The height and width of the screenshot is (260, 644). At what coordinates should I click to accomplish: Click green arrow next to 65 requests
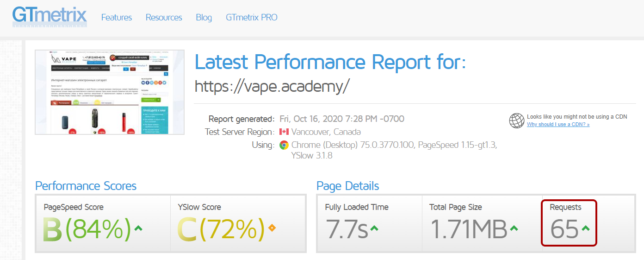(x=585, y=228)
